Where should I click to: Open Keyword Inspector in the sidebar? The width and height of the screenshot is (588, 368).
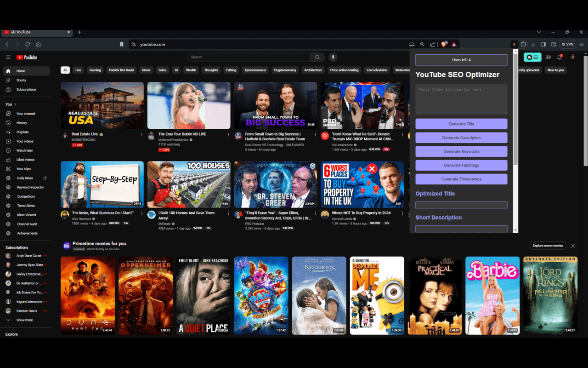[26, 187]
